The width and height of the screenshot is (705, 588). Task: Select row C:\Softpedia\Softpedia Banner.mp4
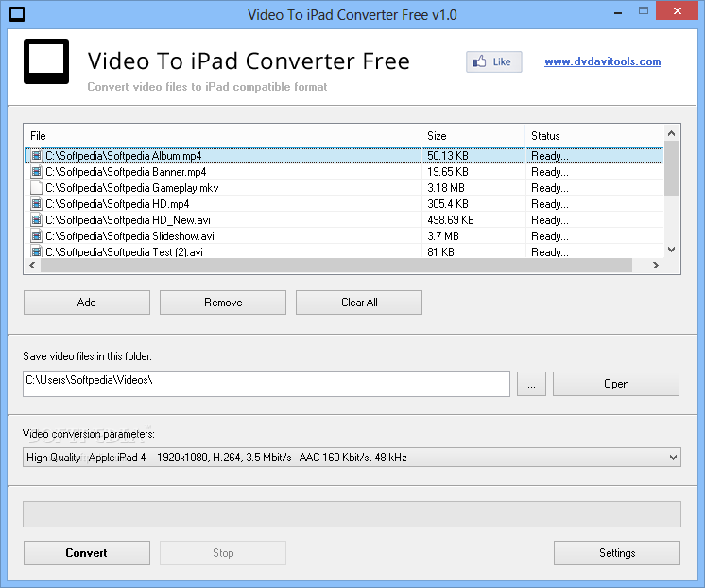click(344, 172)
